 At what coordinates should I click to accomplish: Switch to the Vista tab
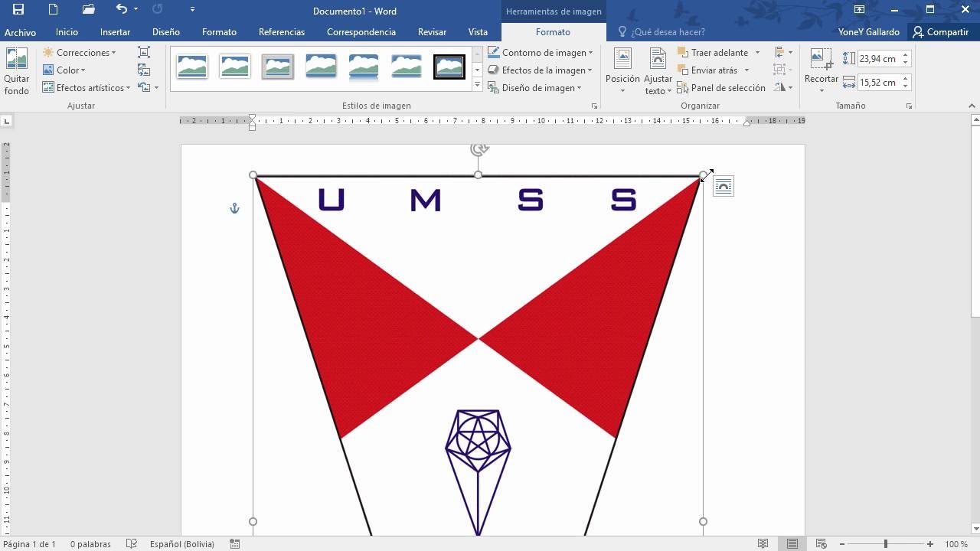point(478,32)
